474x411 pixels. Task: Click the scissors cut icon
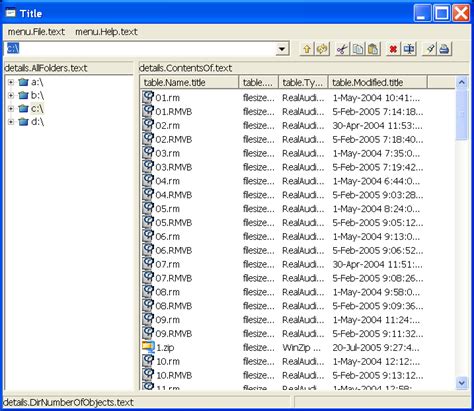[x=342, y=49]
